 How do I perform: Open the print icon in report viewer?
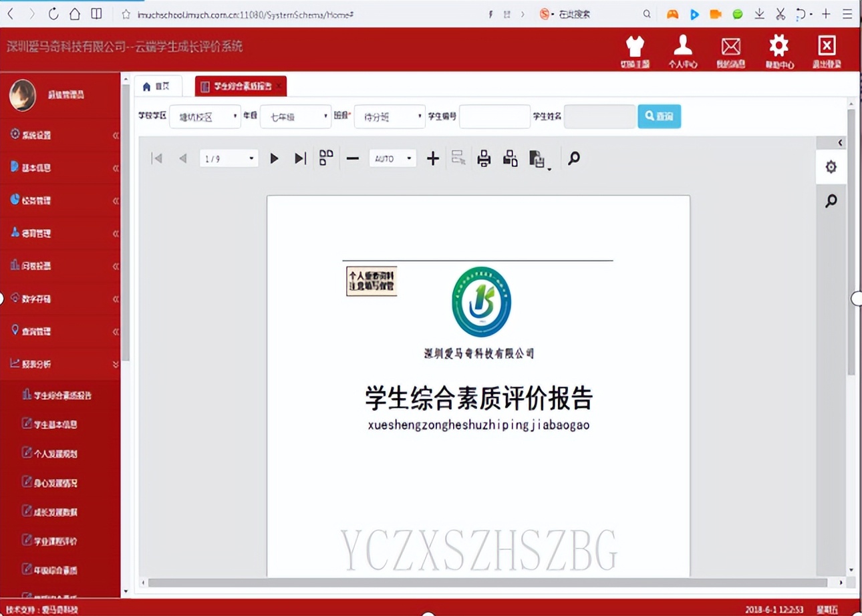(x=484, y=158)
